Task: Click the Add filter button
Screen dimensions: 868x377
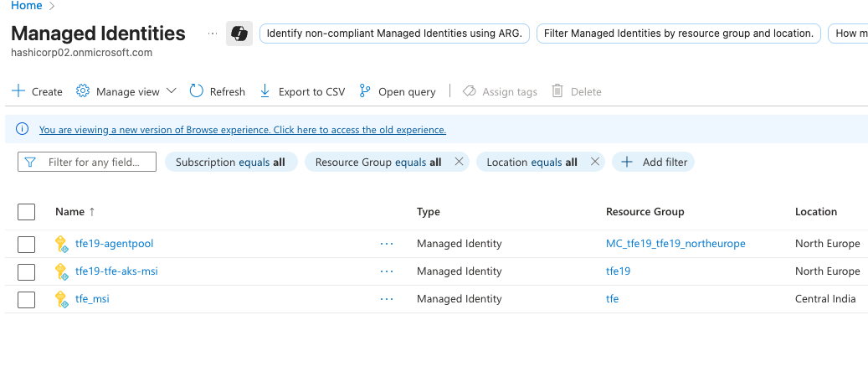Action: [654, 162]
